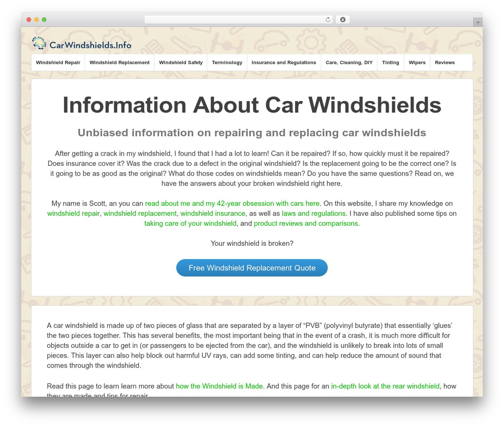Open the Wipers menu item
Screen dimensions: 504x427
click(417, 63)
